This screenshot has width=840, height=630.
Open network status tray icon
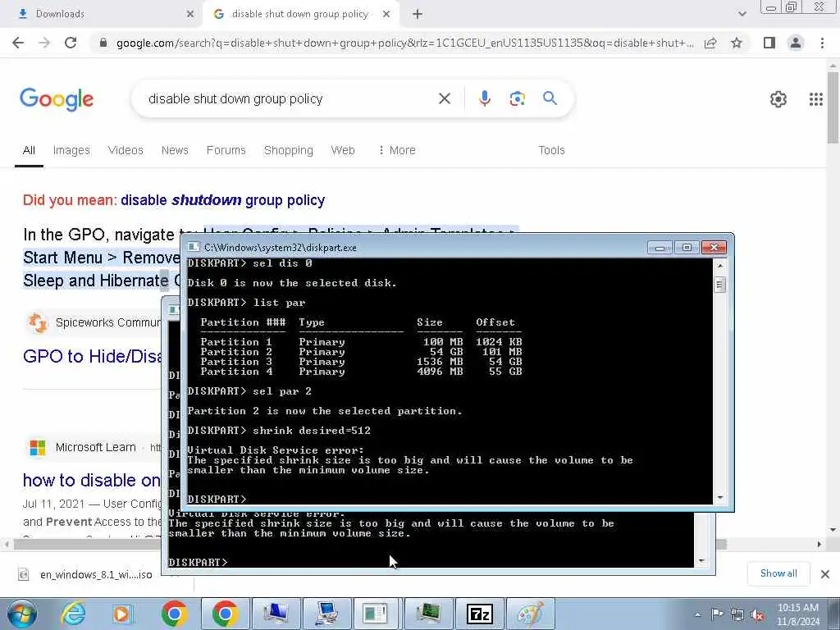737,614
